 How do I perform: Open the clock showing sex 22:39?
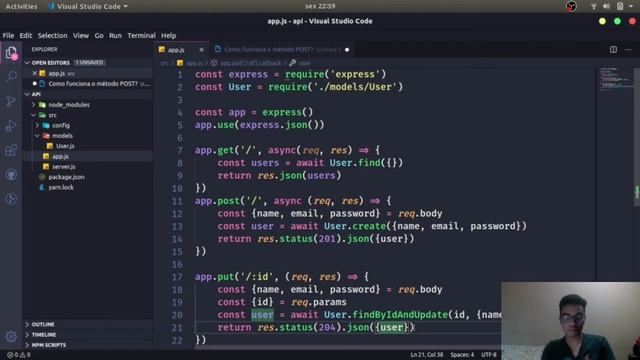click(320, 6)
